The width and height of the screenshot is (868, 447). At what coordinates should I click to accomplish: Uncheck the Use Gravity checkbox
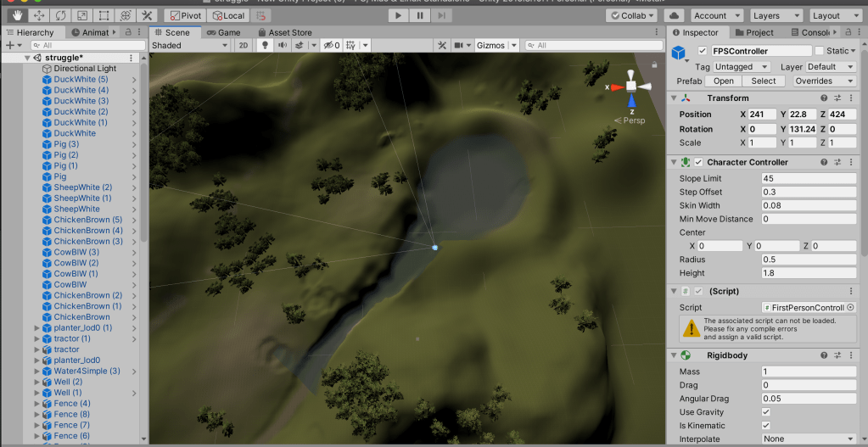(766, 411)
